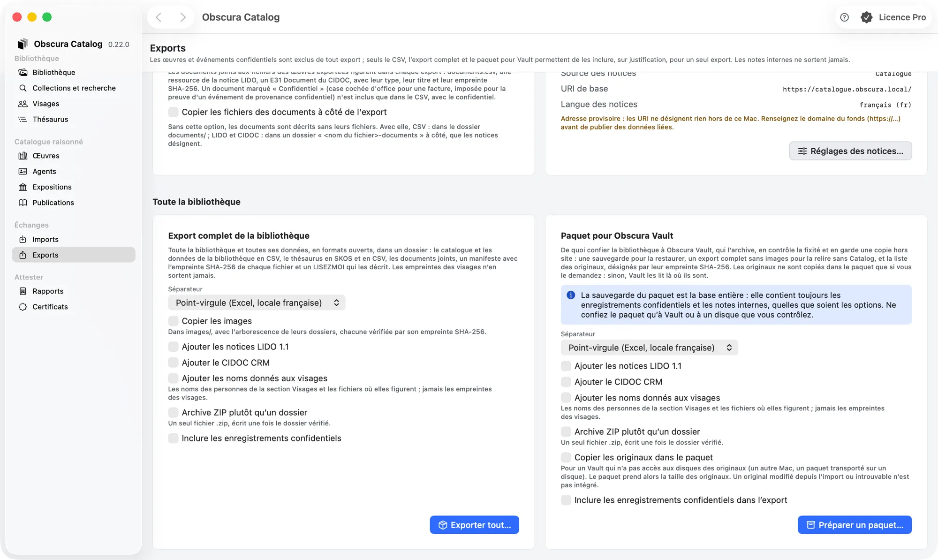
Task: Check Ajouter les noms donnés aux visages in Export complet
Action: coord(173,378)
